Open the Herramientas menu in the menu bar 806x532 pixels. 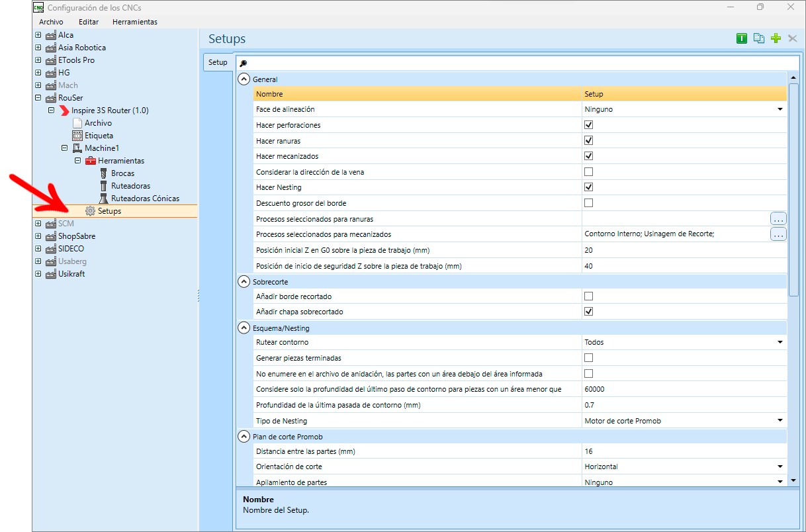(x=135, y=22)
